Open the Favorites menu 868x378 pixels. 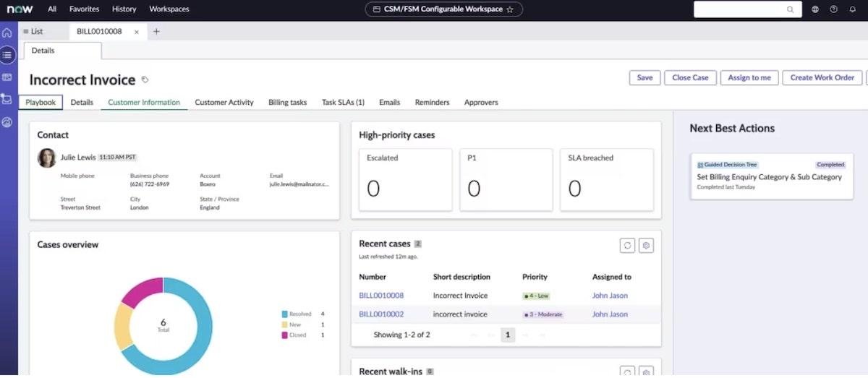(x=84, y=9)
